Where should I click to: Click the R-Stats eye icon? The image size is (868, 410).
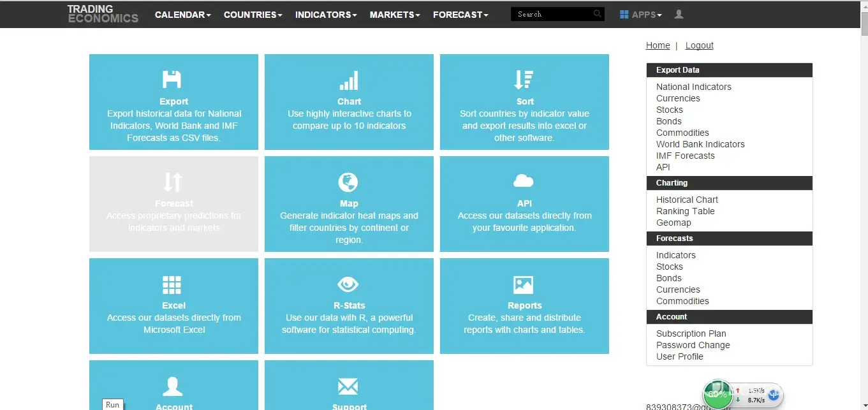[348, 284]
